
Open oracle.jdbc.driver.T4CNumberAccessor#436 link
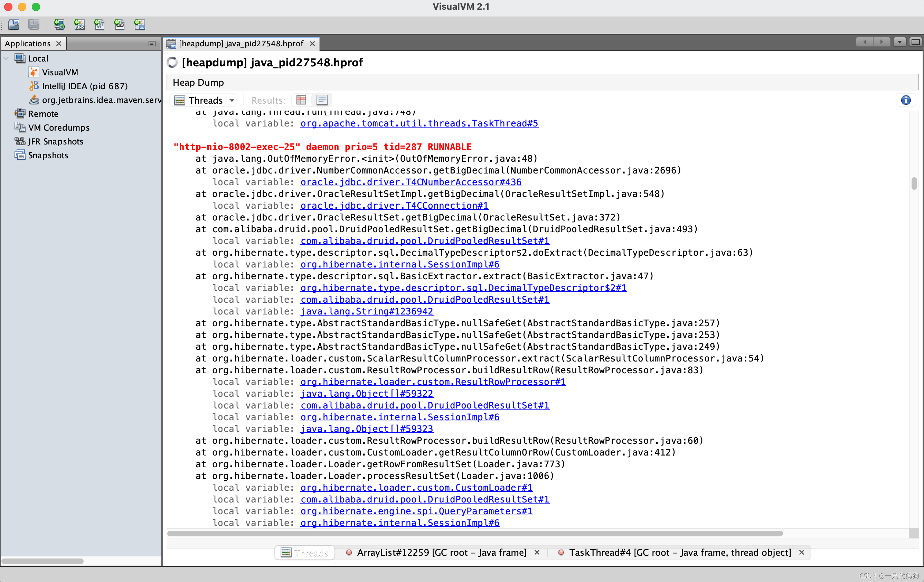[411, 182]
